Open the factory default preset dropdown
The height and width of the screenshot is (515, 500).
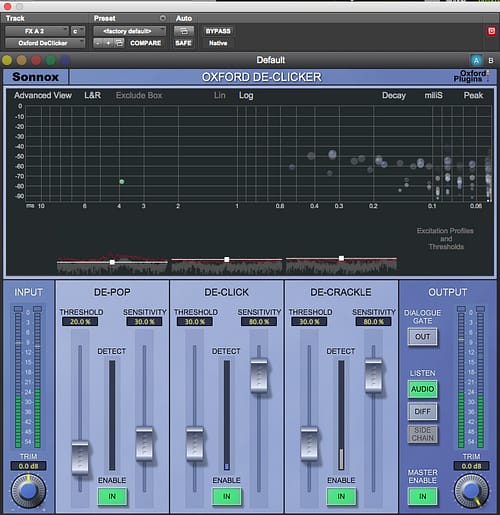129,31
